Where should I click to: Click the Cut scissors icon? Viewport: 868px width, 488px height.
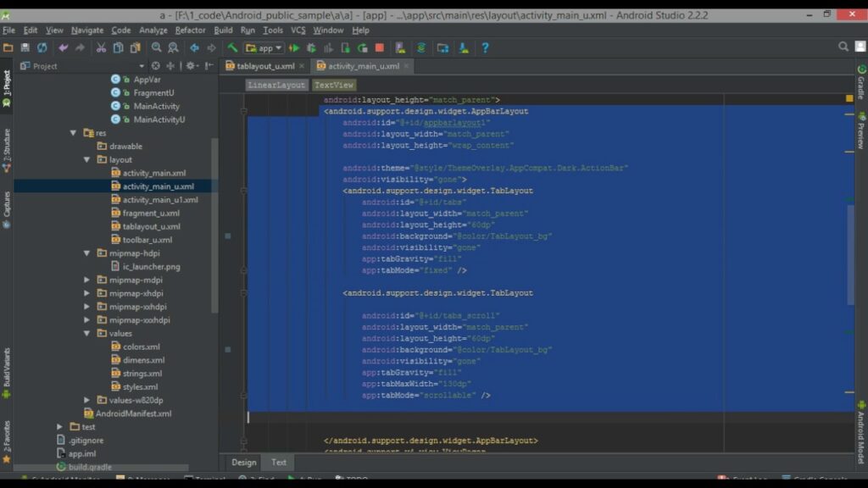point(101,48)
